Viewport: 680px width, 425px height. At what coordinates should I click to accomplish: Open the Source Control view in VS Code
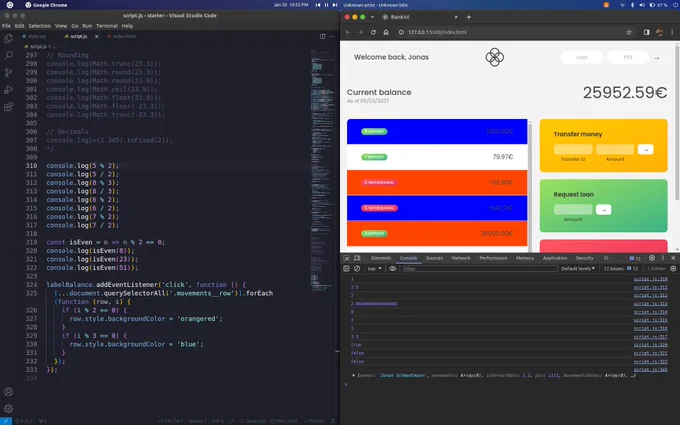click(x=8, y=72)
